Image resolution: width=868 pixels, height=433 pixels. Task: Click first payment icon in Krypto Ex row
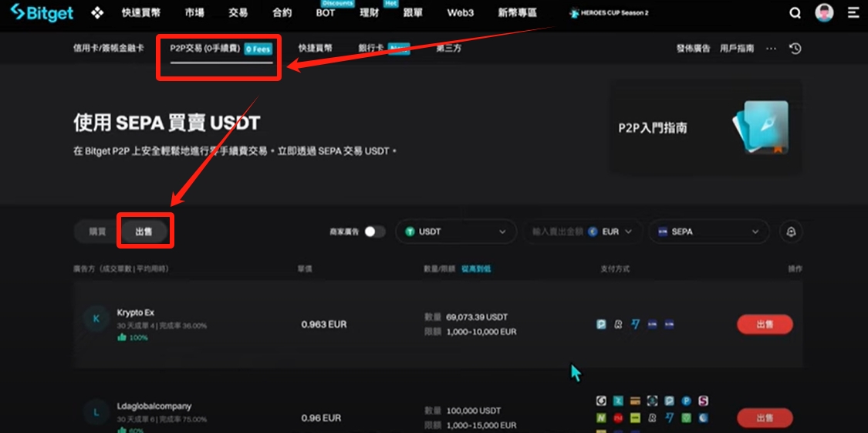(601, 324)
